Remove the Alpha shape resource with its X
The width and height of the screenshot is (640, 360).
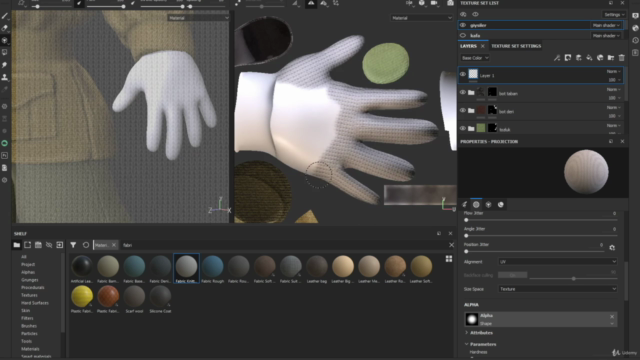click(612, 316)
